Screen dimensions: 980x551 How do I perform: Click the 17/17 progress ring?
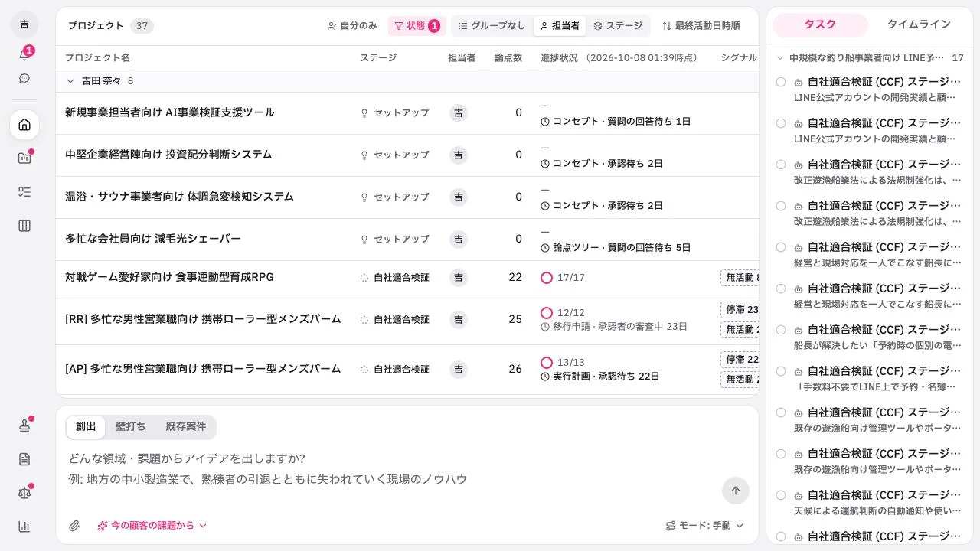pos(547,278)
